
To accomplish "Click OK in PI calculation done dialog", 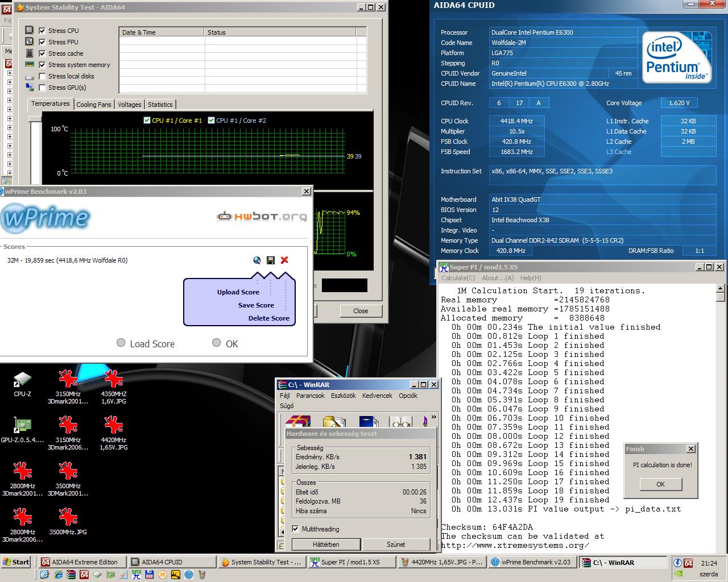I will pos(660,484).
